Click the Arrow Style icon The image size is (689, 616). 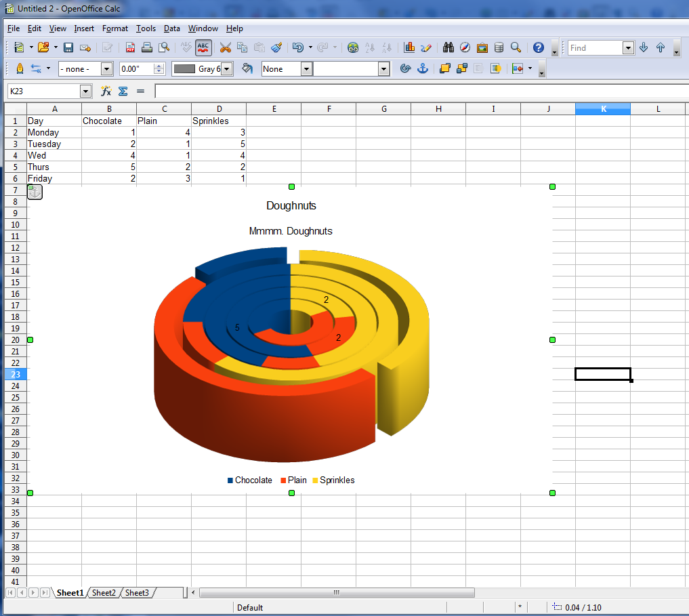tap(36, 68)
